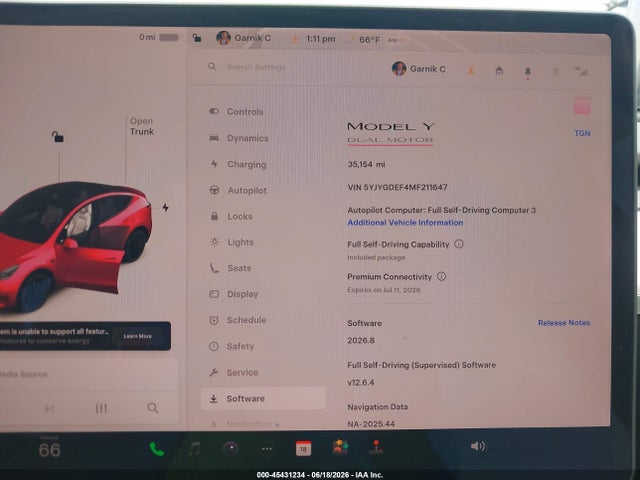
Task: Open notifications bell icon
Action: (528, 72)
